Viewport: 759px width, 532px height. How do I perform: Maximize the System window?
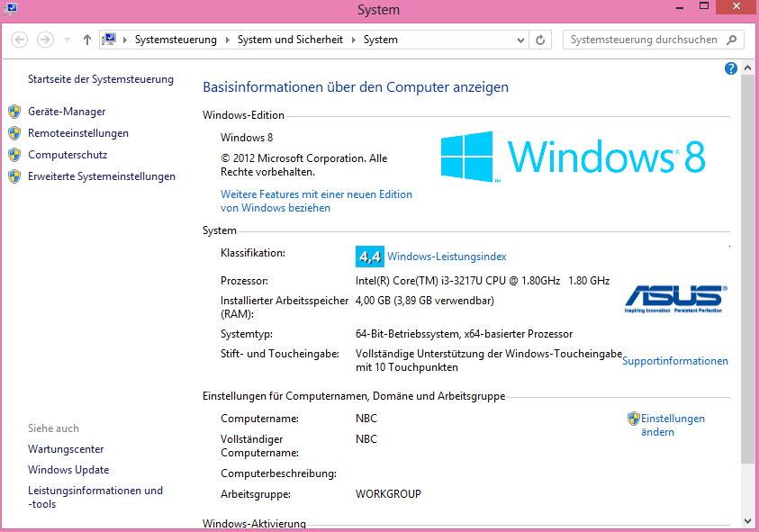(704, 7)
